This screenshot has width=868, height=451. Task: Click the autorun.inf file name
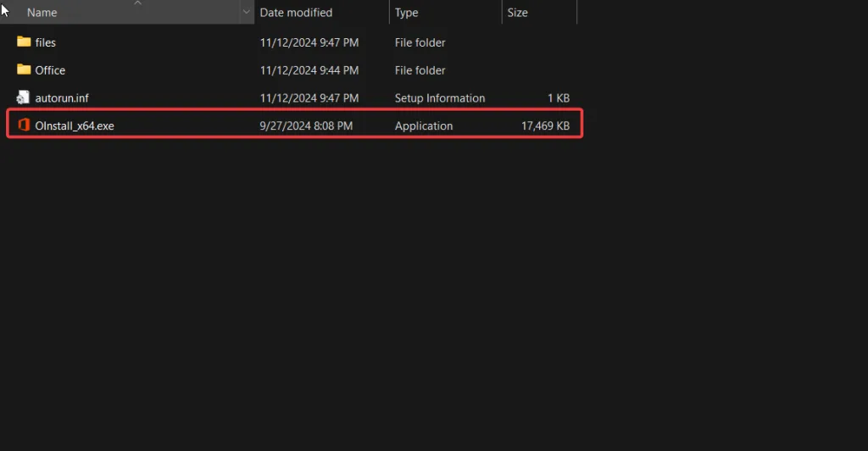pyautogui.click(x=62, y=98)
